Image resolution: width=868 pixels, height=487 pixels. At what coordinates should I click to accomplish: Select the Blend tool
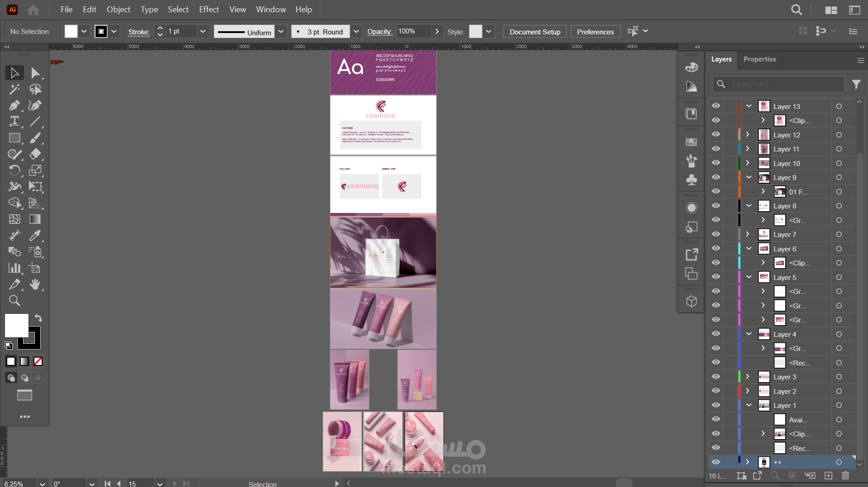tap(14, 252)
